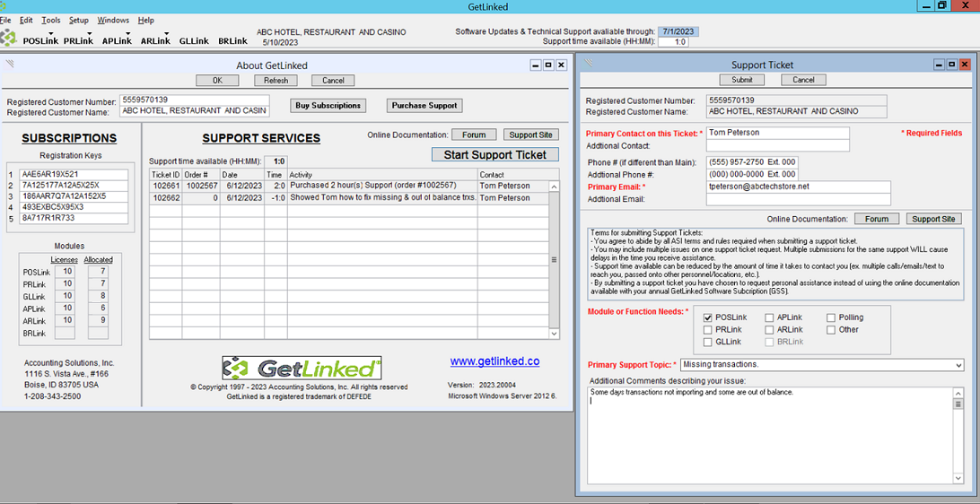Close the Support Ticket window
980x504 pixels.
(965, 65)
